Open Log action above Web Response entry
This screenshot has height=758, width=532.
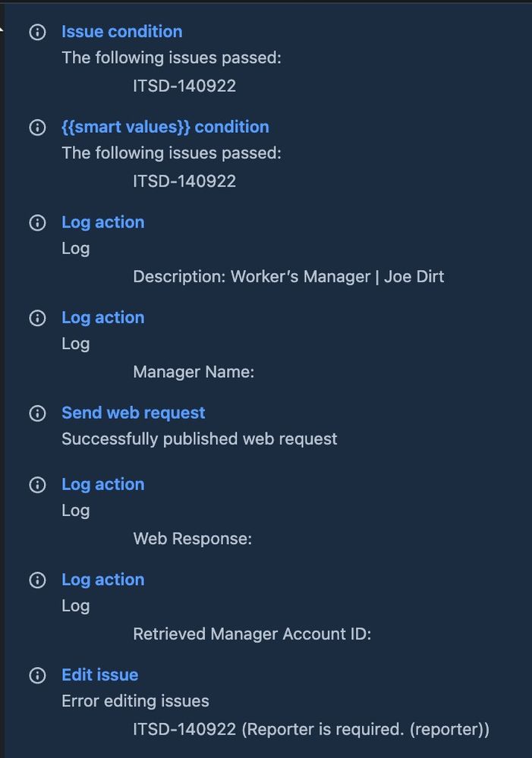(103, 484)
